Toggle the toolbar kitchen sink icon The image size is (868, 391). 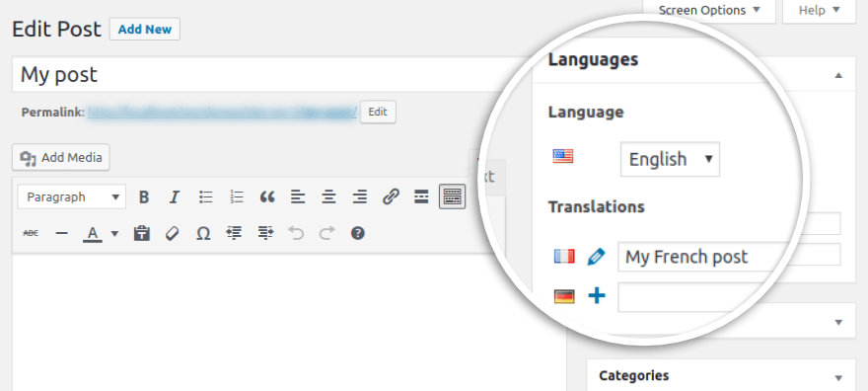tap(453, 196)
